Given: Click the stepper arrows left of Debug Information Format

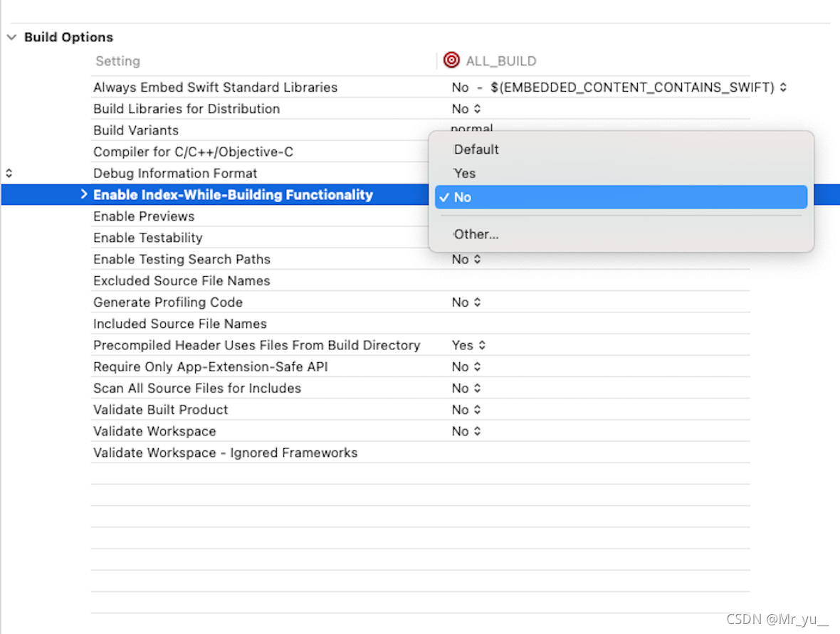Looking at the screenshot, I should point(9,173).
